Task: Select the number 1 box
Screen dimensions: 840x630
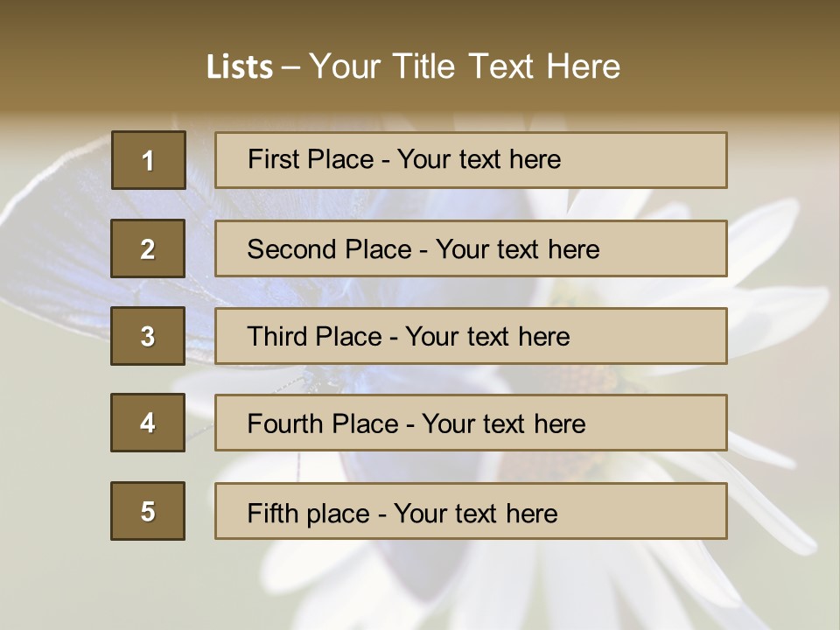Action: click(149, 160)
